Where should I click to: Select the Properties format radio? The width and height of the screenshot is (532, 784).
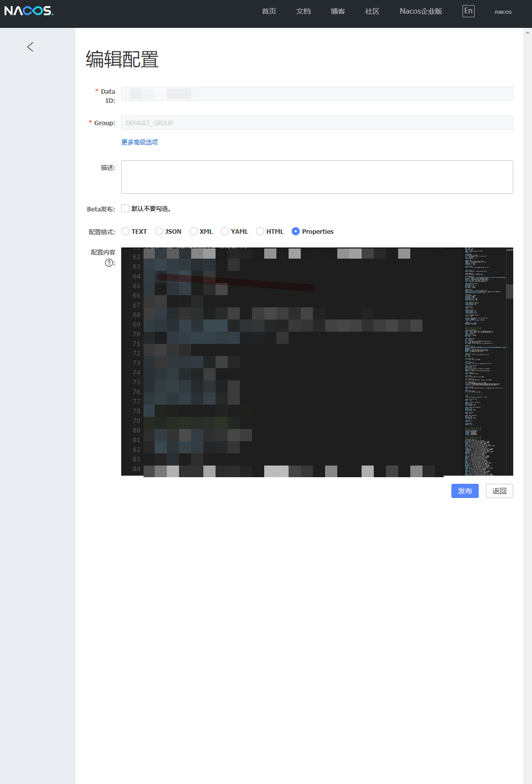click(x=296, y=231)
